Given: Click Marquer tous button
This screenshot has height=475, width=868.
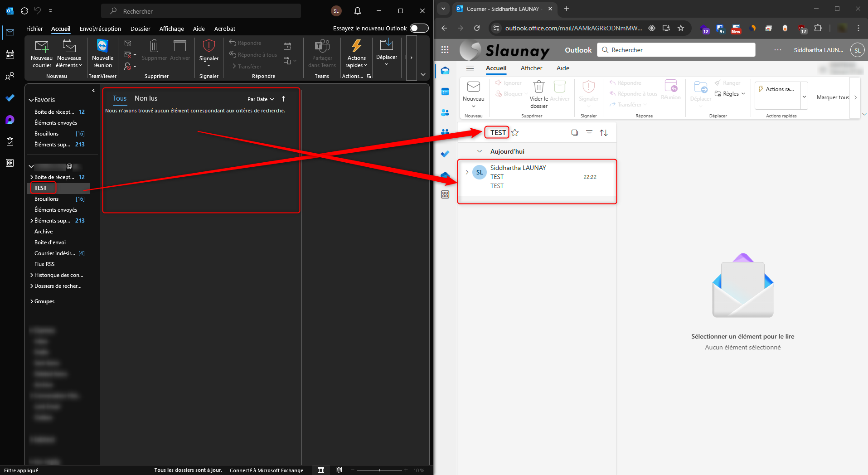Looking at the screenshot, I should [x=833, y=97].
